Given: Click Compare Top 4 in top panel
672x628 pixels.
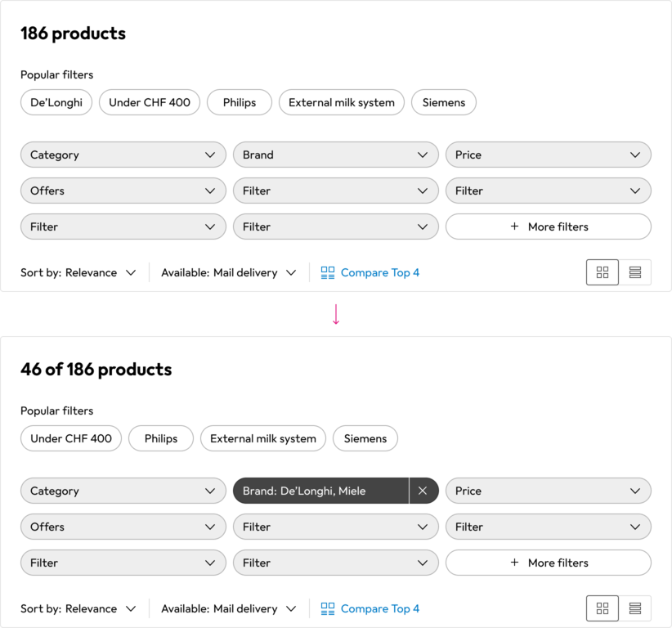Looking at the screenshot, I should [370, 272].
